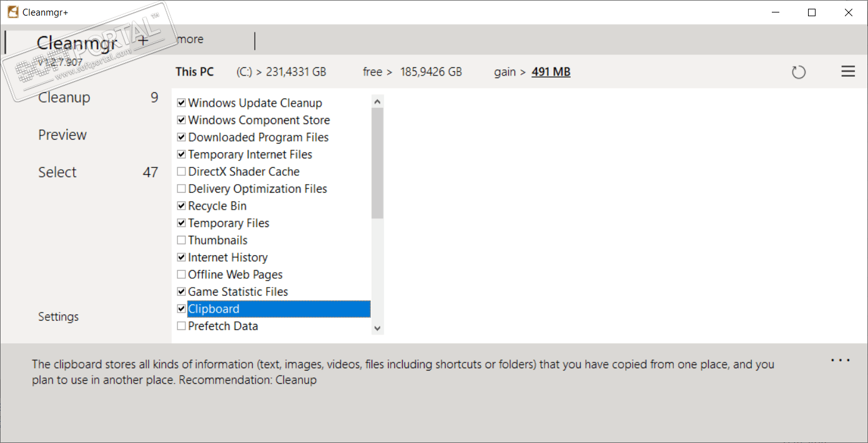Switch to the more tab
The width and height of the screenshot is (868, 443).
190,39
